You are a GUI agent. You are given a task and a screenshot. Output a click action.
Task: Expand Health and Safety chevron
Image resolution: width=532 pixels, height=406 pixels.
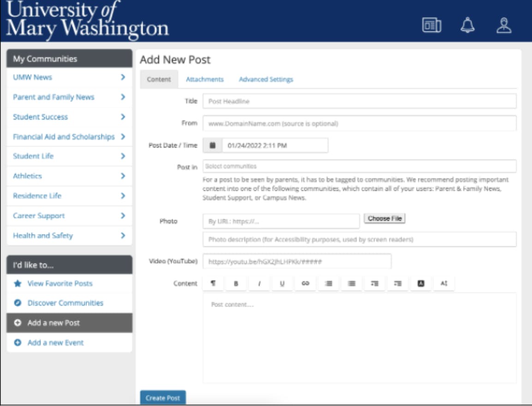tap(123, 235)
